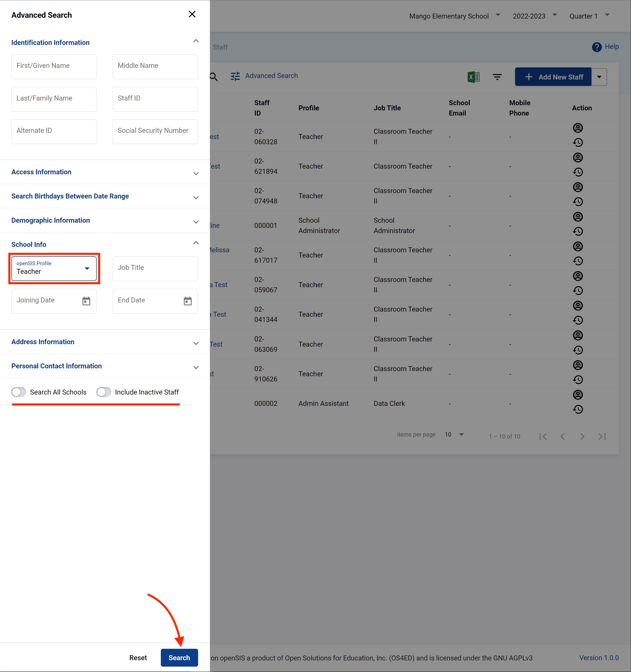The width and height of the screenshot is (631, 672).
Task: Enable the Search All Schools toggle
Action: pyautogui.click(x=19, y=392)
